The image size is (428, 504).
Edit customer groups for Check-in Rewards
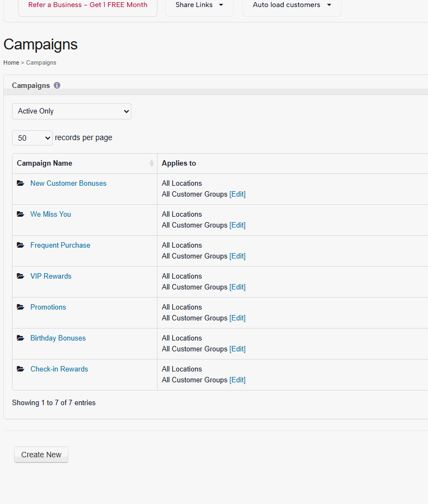(x=237, y=380)
